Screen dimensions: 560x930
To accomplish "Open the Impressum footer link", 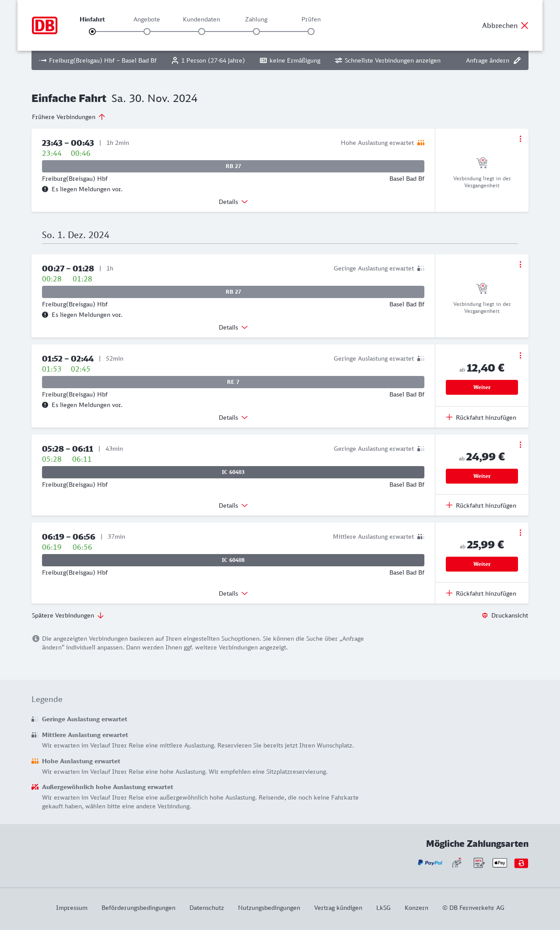I will click(x=72, y=908).
